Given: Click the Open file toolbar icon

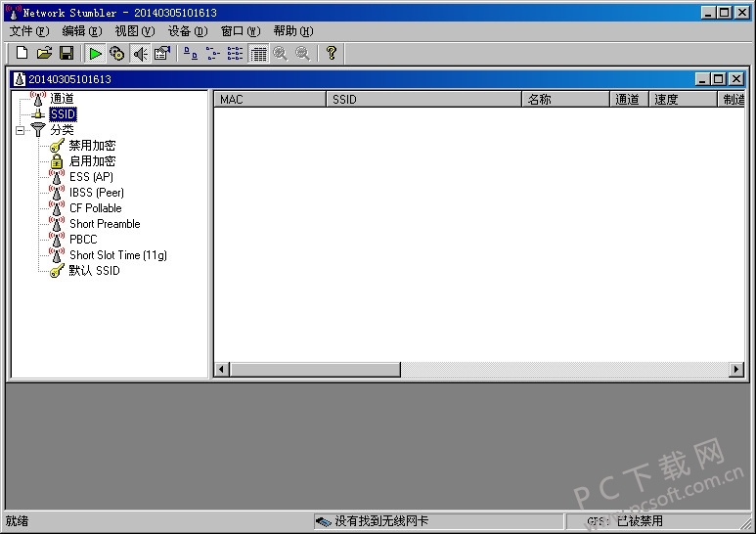Looking at the screenshot, I should tap(44, 53).
